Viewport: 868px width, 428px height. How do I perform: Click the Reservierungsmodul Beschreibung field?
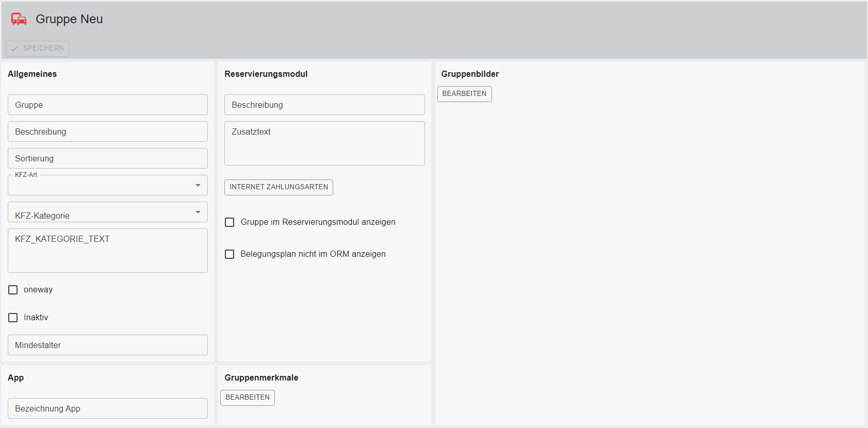click(x=324, y=105)
